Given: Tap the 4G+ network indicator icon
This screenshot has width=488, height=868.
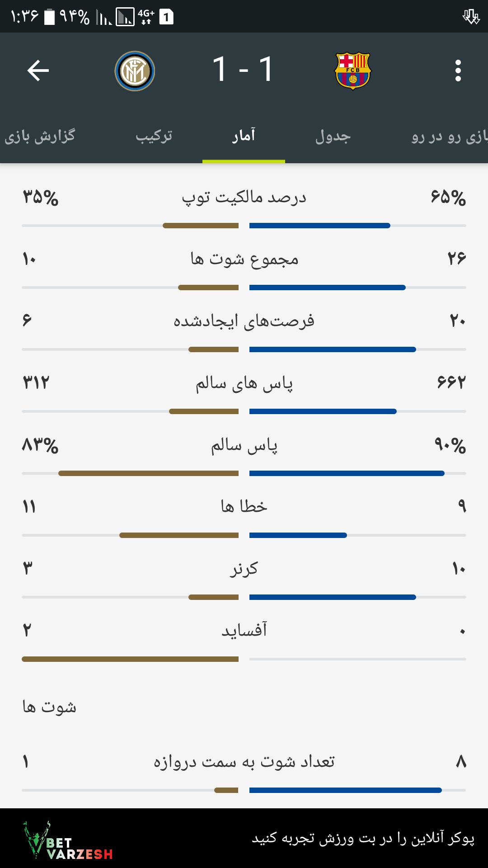Looking at the screenshot, I should (x=146, y=17).
